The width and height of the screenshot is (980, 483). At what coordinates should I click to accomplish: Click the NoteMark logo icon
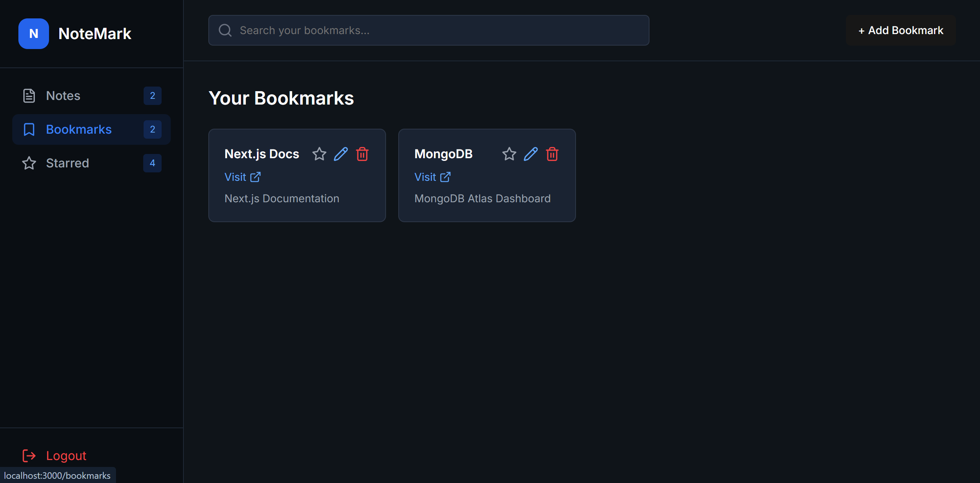(33, 34)
